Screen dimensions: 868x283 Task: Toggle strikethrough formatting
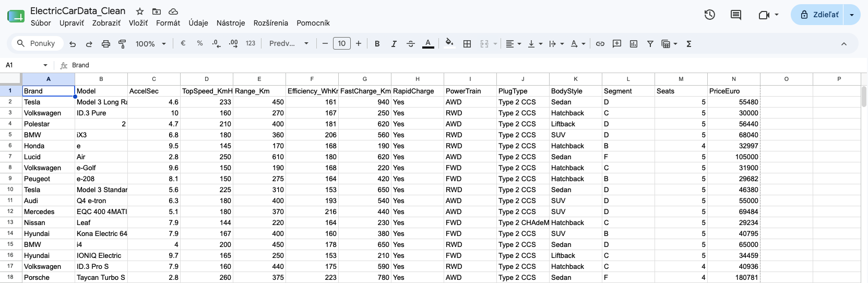(411, 44)
